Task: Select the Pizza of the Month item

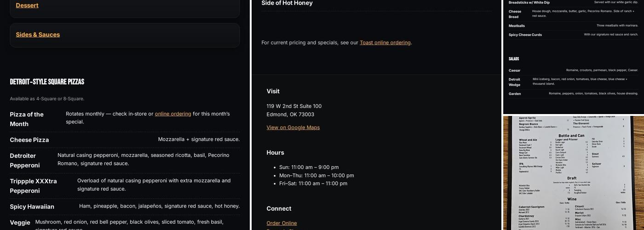Action: coord(27,119)
